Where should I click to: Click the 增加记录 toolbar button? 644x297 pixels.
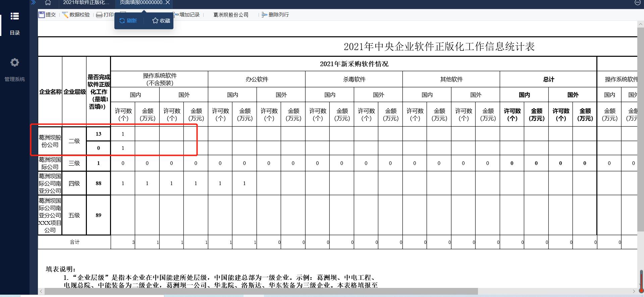(186, 14)
